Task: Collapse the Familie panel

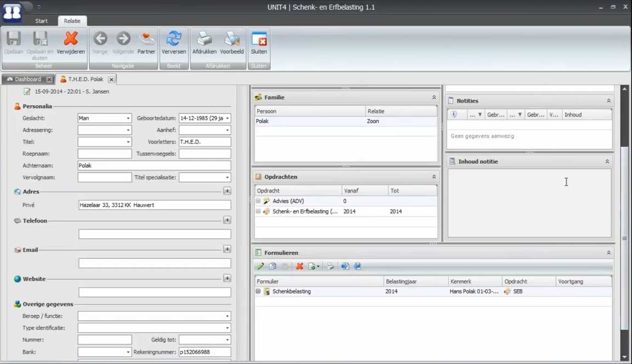Action: click(434, 97)
